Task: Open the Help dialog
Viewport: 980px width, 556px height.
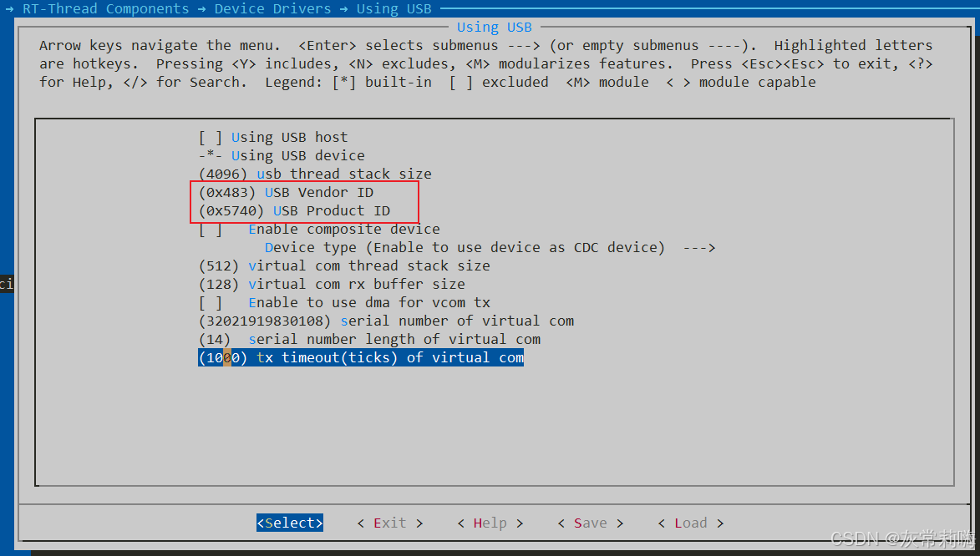Action: (490, 523)
